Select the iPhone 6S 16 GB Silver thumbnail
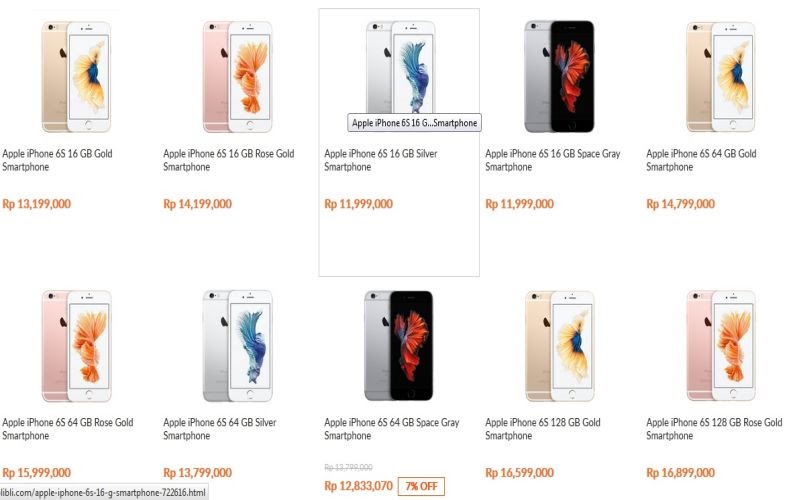Viewport: 800px width, 500px height. pyautogui.click(x=401, y=67)
